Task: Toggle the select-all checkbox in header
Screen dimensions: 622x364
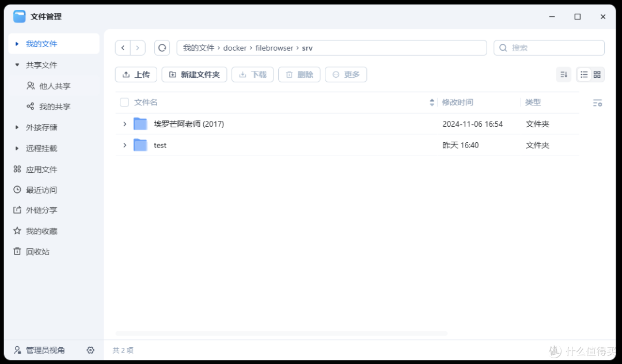Action: (124, 103)
